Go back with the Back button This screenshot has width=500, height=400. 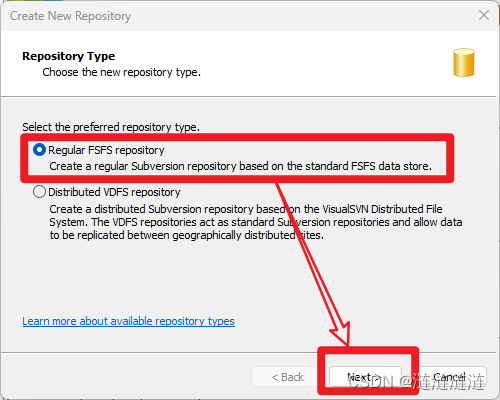click(287, 377)
